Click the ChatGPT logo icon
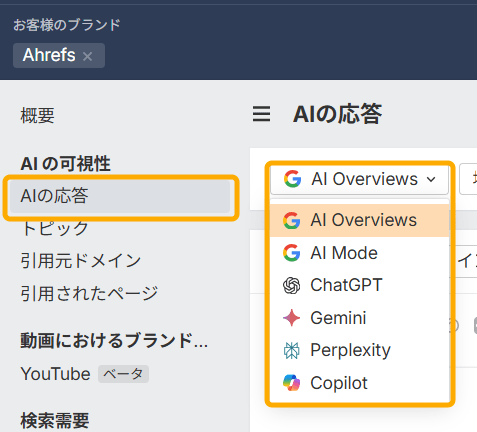Screen dimensions: 477x432 292,285
